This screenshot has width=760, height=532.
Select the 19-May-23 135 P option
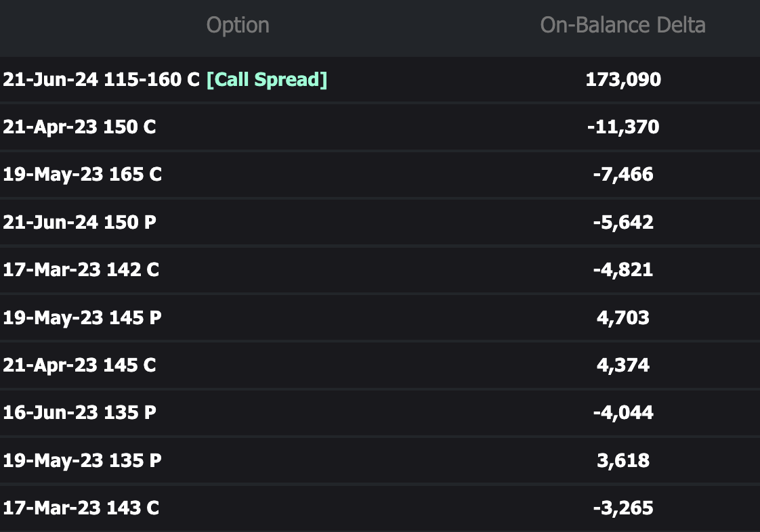coord(82,460)
